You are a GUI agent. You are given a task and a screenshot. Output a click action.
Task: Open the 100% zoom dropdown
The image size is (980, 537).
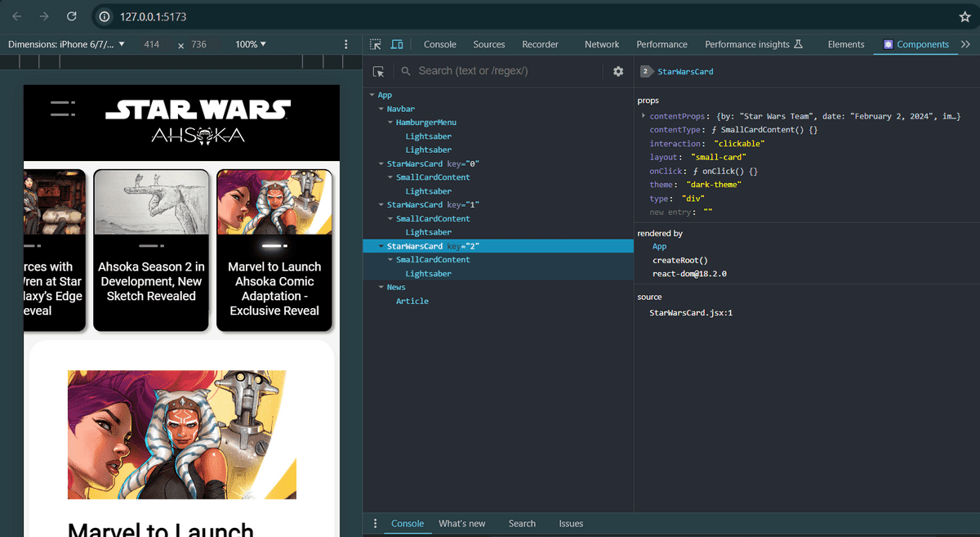coord(251,44)
